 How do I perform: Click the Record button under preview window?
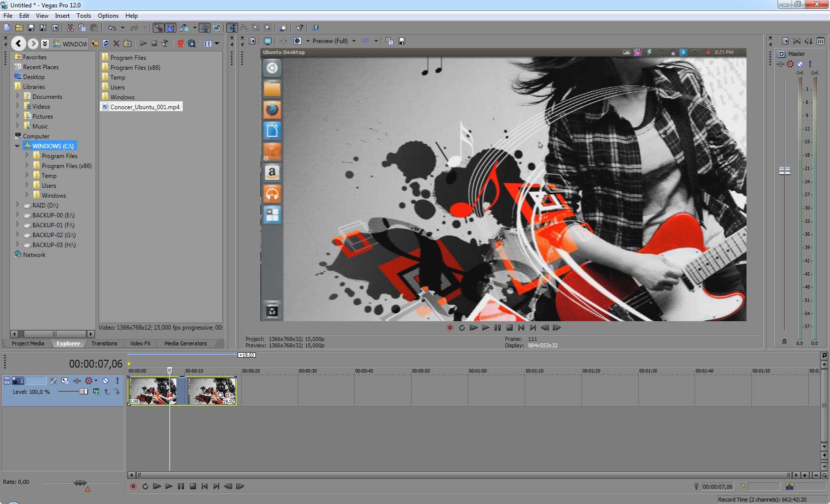(450, 328)
